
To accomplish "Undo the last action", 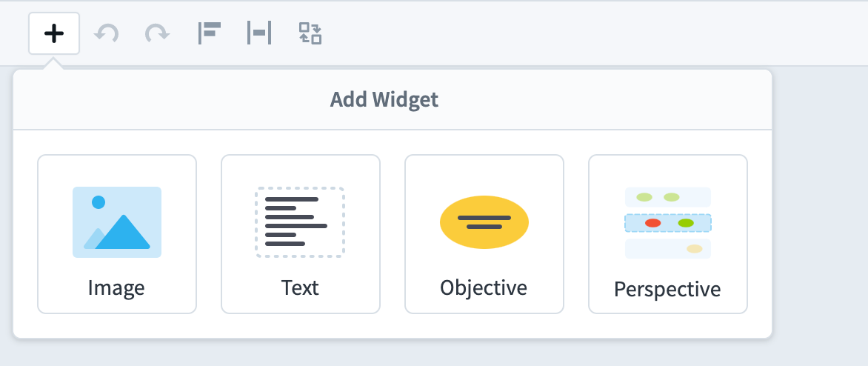I will 107,33.
